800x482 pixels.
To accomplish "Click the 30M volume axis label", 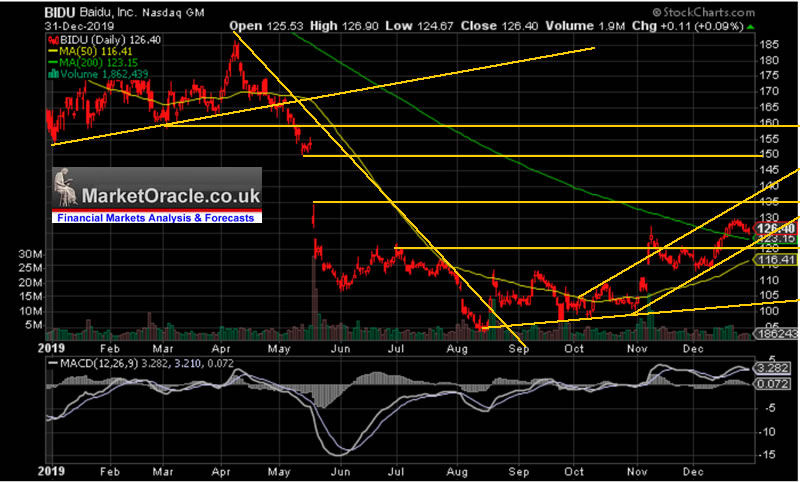I will pos(32,255).
